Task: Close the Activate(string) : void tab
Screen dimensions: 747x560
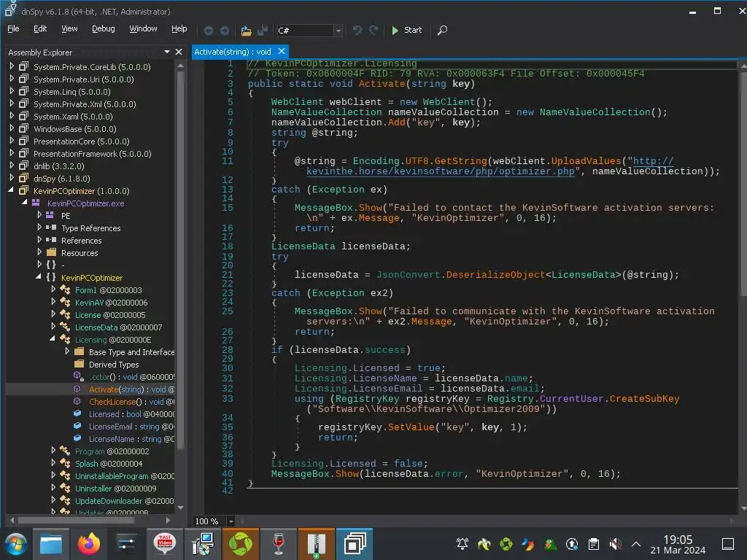Action: [x=282, y=51]
